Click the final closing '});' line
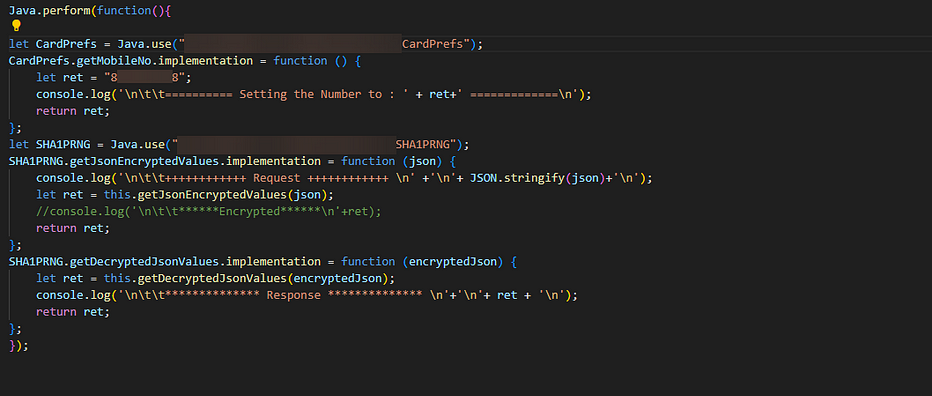Viewport: 932px width, 396px height. (19, 345)
